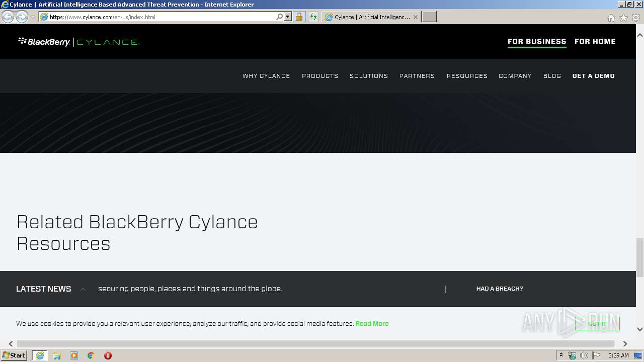Open File Explorer taskbar icon
644x362 pixels.
click(57, 355)
